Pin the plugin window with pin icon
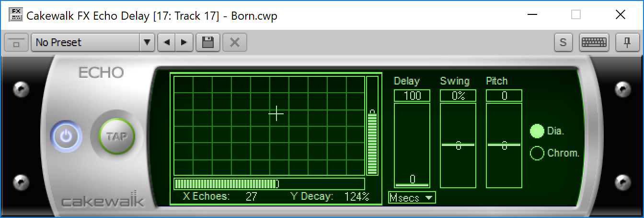This screenshot has height=218, width=644. pyautogui.click(x=627, y=42)
